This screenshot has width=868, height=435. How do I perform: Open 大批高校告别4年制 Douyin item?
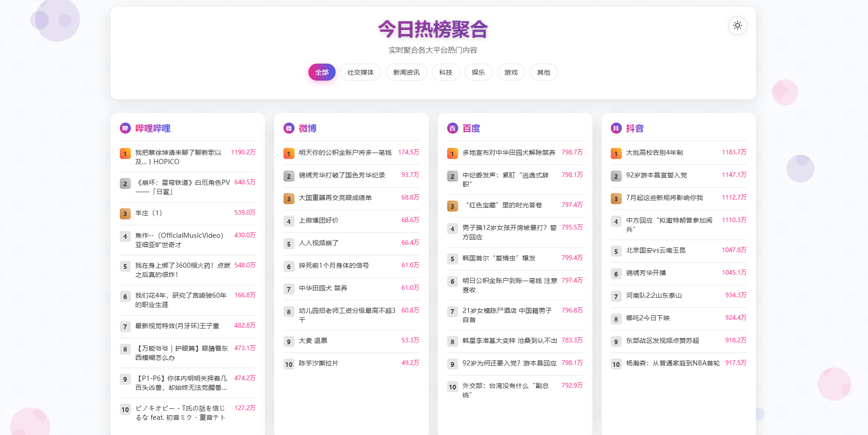[655, 153]
